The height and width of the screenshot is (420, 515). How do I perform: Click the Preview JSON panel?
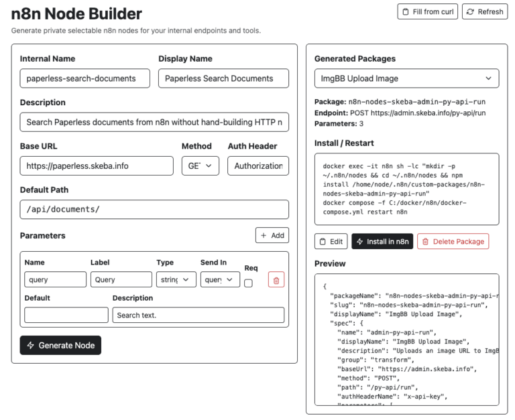[406, 340]
